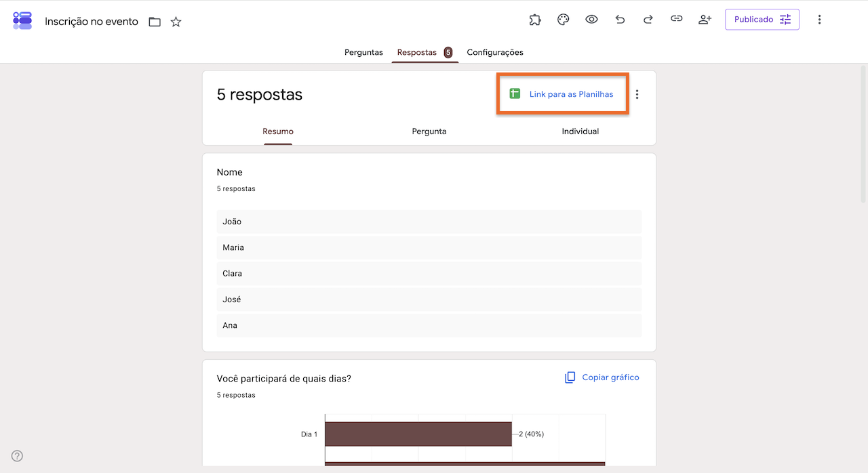The height and width of the screenshot is (473, 868).
Task: Click the Maria response row
Action: click(429, 247)
